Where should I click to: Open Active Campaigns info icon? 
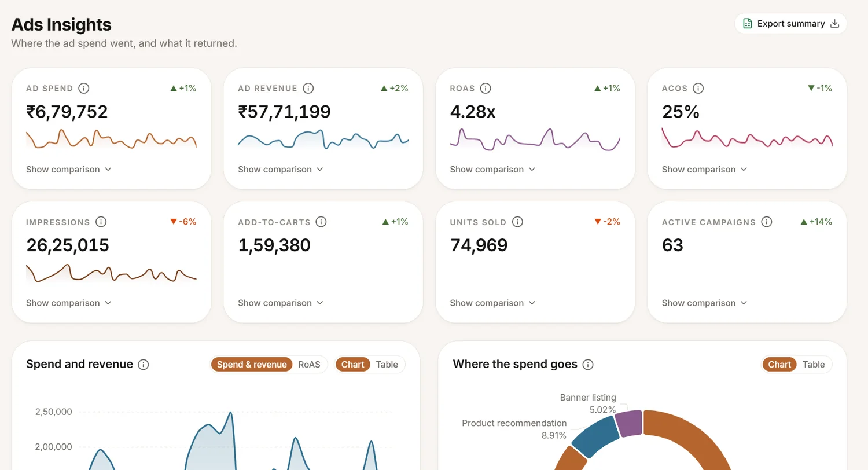[767, 222]
